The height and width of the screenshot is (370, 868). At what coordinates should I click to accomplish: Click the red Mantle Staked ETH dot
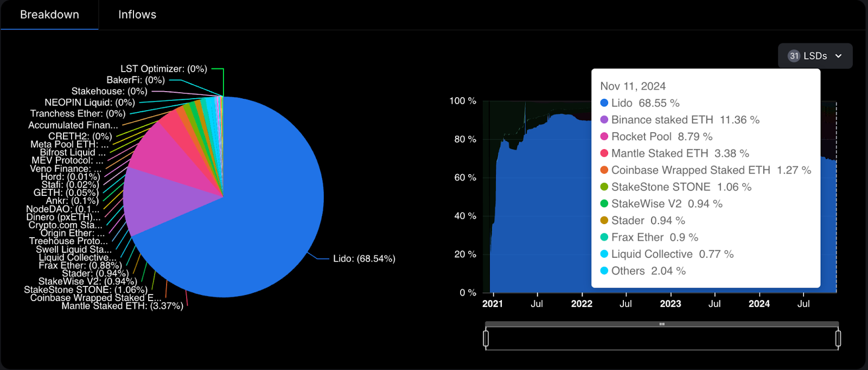tap(604, 153)
